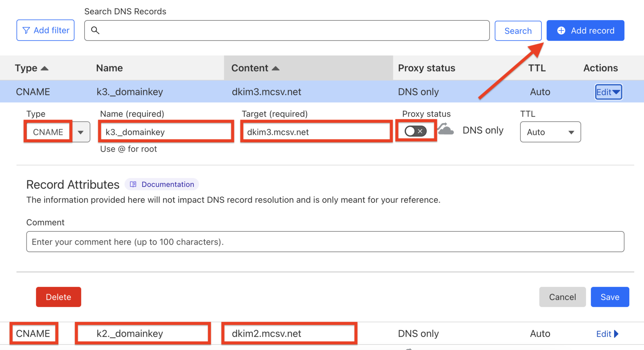The height and width of the screenshot is (350, 644).
Task: Click the Comment entry field
Action: pyautogui.click(x=325, y=241)
